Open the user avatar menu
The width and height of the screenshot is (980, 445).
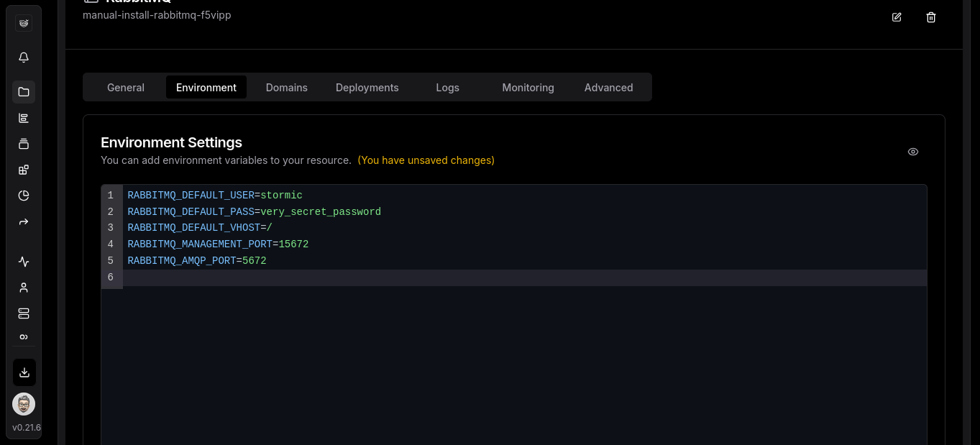[24, 404]
